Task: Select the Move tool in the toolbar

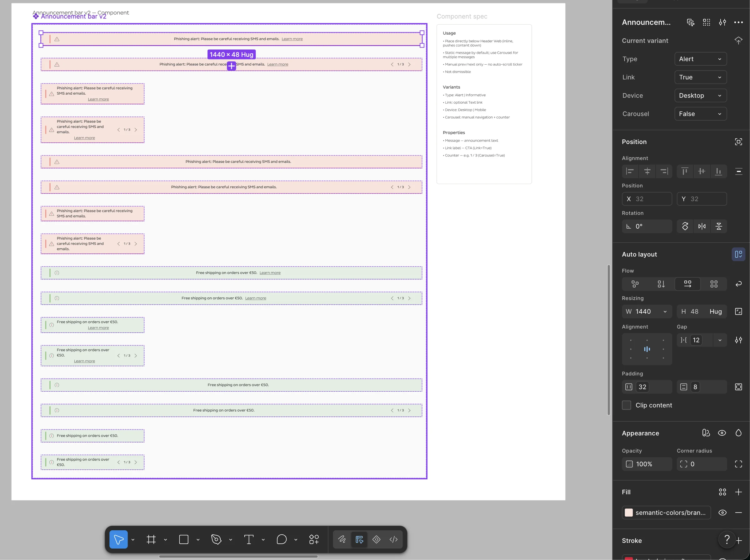Action: tap(118, 539)
